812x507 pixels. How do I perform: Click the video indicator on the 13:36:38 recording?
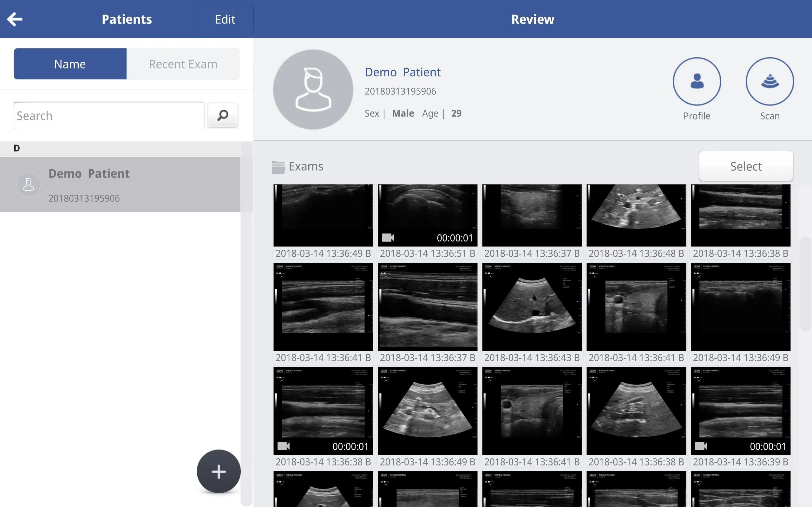(x=285, y=446)
